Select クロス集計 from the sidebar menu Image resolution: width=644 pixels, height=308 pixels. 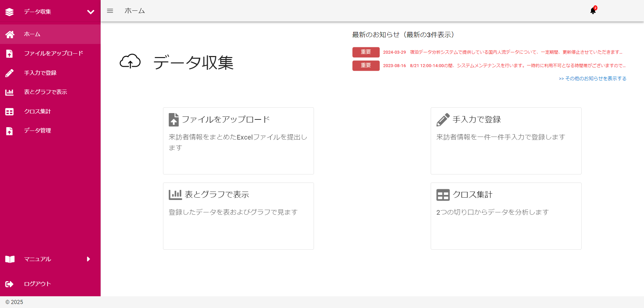(x=37, y=111)
